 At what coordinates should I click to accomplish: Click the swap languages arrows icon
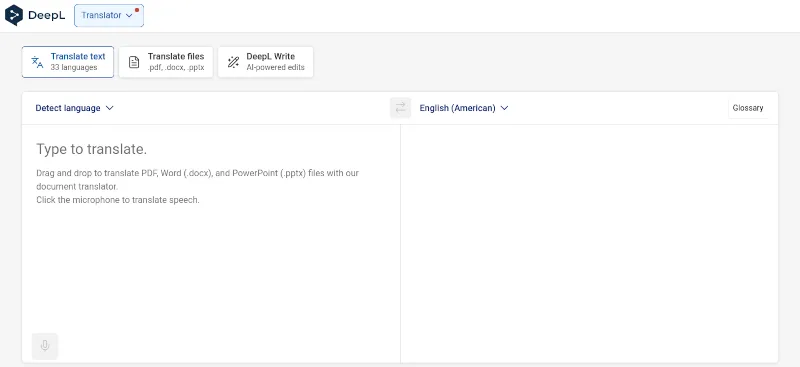401,108
